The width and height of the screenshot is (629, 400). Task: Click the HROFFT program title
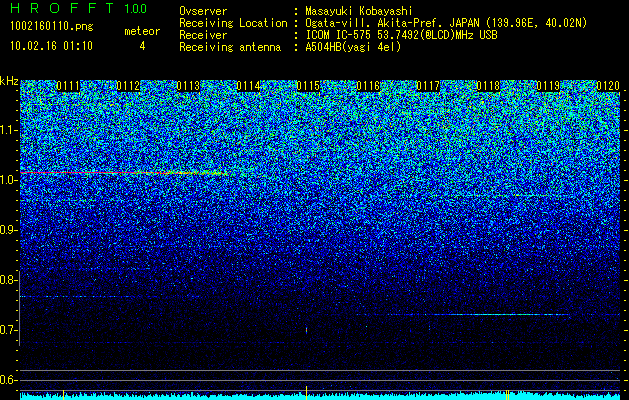(x=62, y=8)
